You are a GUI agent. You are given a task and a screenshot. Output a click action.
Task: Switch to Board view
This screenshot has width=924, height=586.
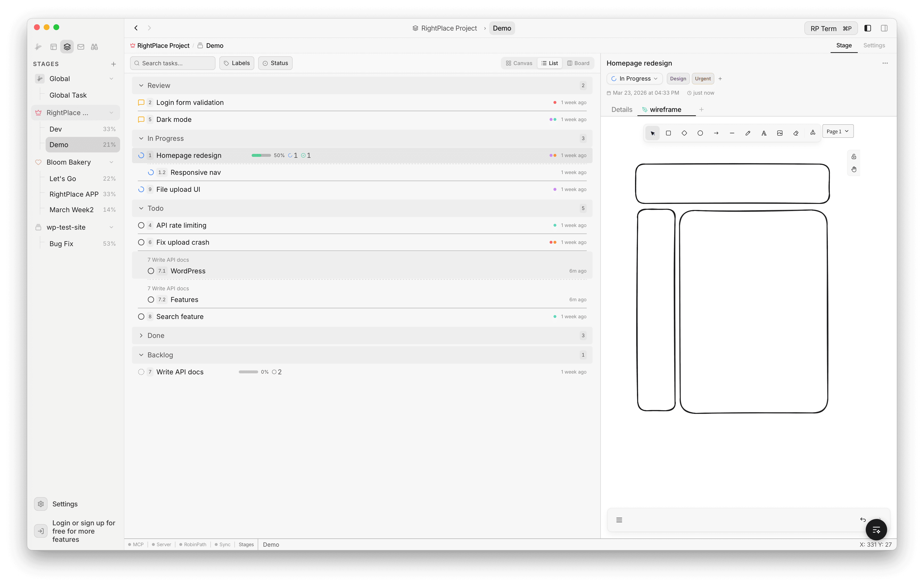coord(578,63)
